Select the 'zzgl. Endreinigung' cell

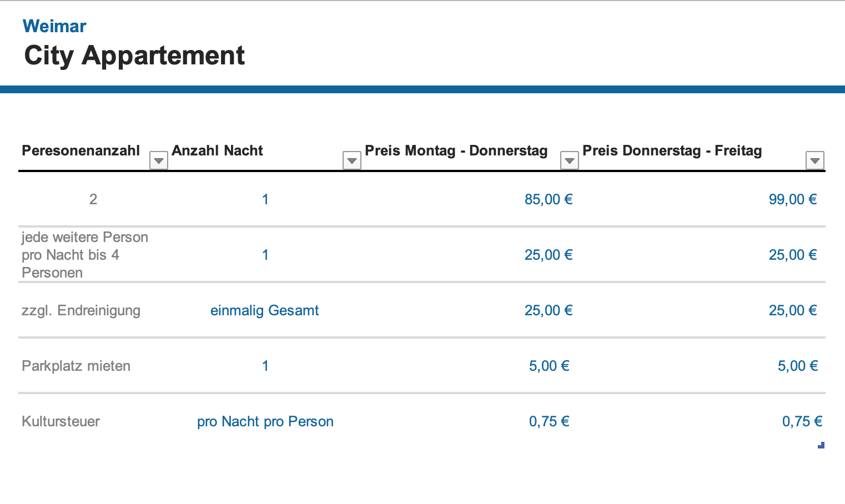pyautogui.click(x=81, y=310)
